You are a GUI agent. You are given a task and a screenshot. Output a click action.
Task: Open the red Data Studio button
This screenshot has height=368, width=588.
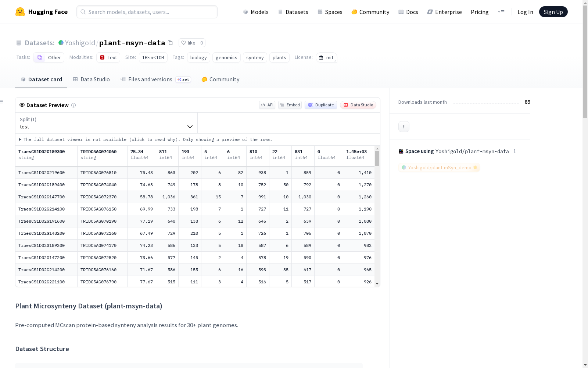(358, 105)
